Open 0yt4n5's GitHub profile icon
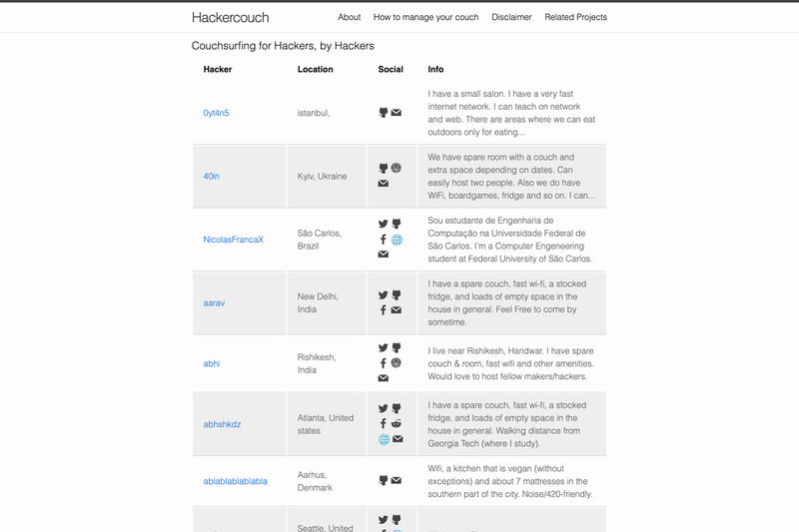Image resolution: width=799 pixels, height=532 pixels. [x=384, y=113]
